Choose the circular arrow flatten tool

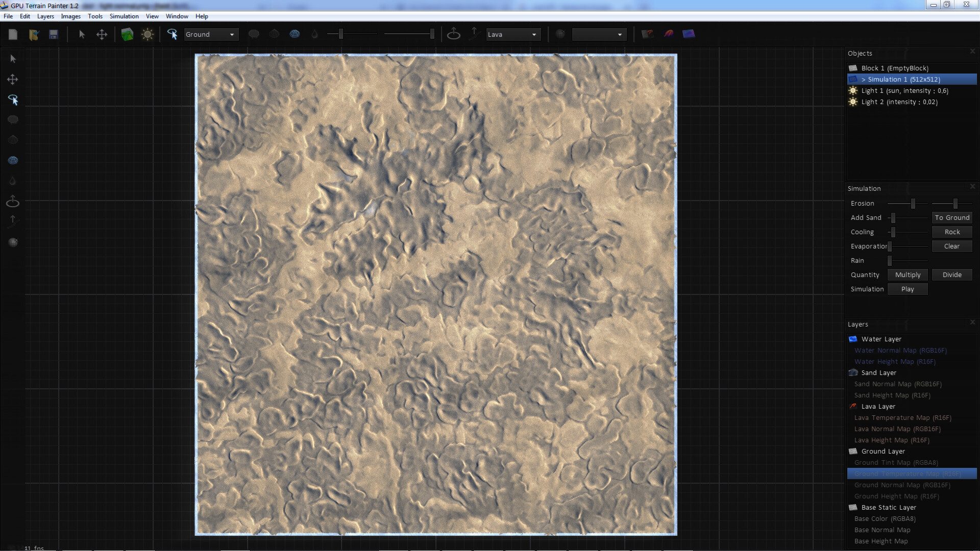click(454, 34)
